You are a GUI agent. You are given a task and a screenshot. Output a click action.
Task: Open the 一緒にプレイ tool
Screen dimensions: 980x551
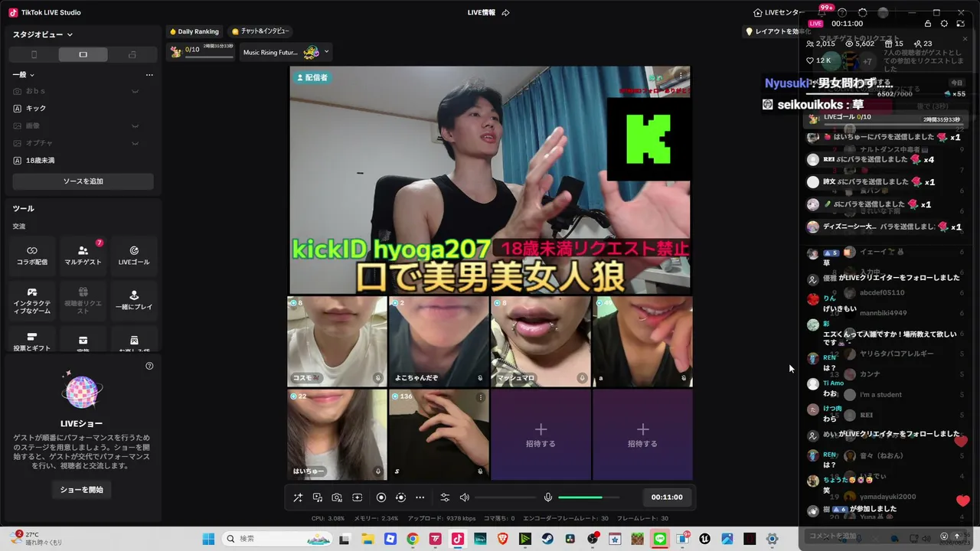point(134,299)
